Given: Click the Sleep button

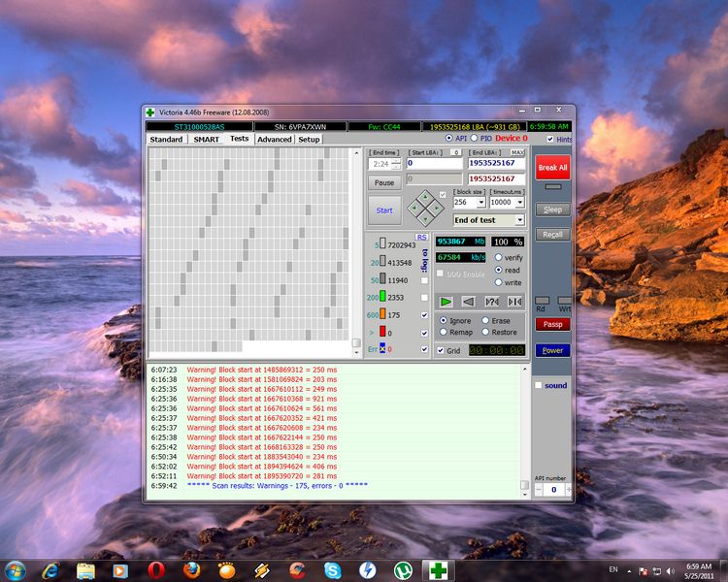Looking at the screenshot, I should pyautogui.click(x=552, y=210).
